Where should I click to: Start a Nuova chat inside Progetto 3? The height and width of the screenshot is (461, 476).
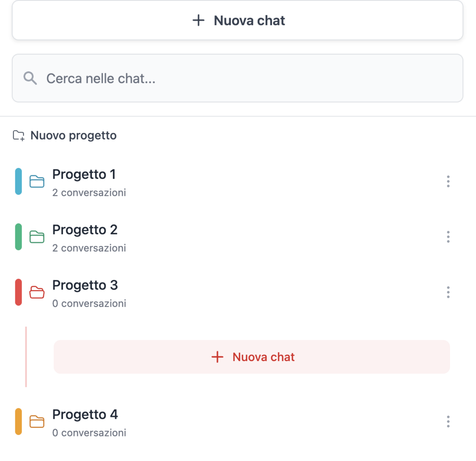point(252,357)
